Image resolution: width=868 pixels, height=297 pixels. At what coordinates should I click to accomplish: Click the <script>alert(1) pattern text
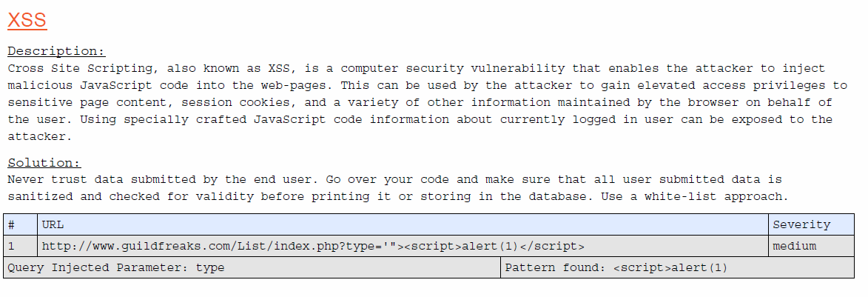point(670,268)
